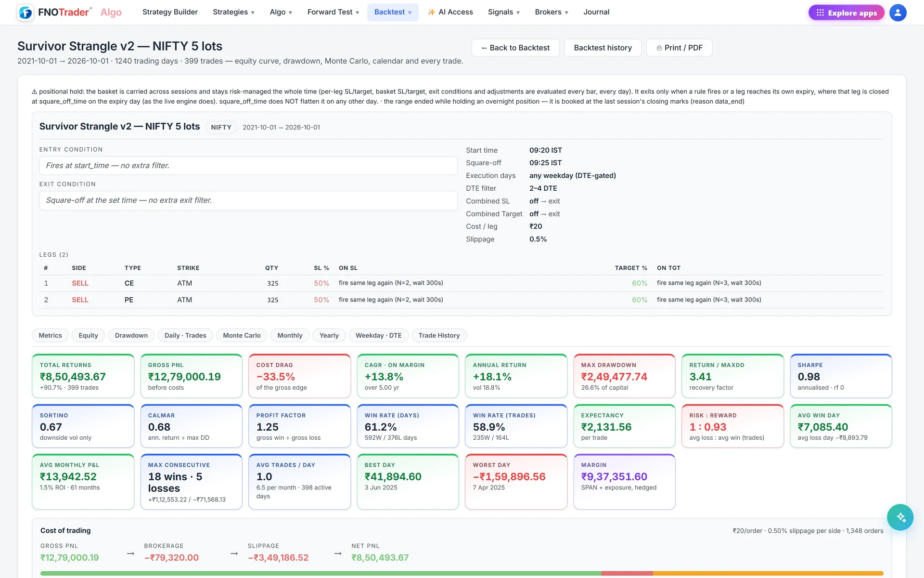Switch to the Equity tab
The width and height of the screenshot is (924, 578).
(x=88, y=335)
